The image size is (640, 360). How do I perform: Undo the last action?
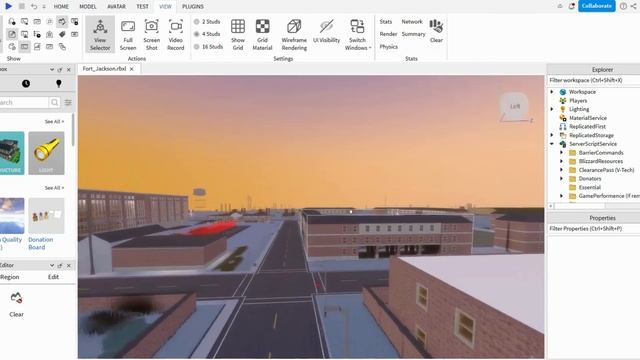click(x=34, y=6)
